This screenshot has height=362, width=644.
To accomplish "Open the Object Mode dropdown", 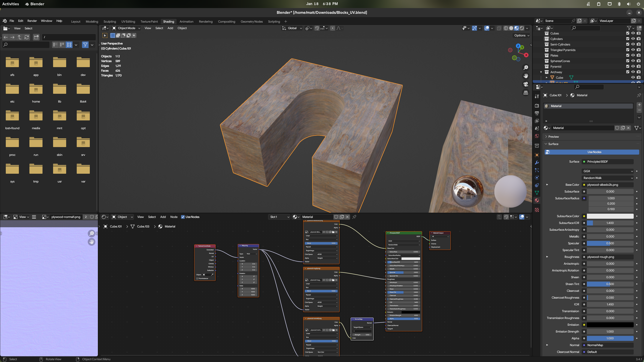I will [126, 28].
